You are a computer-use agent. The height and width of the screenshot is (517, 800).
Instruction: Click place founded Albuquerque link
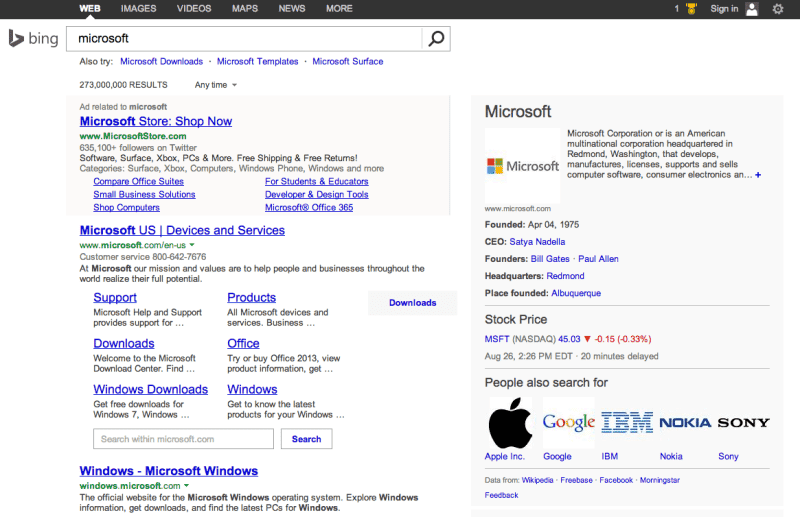point(576,293)
